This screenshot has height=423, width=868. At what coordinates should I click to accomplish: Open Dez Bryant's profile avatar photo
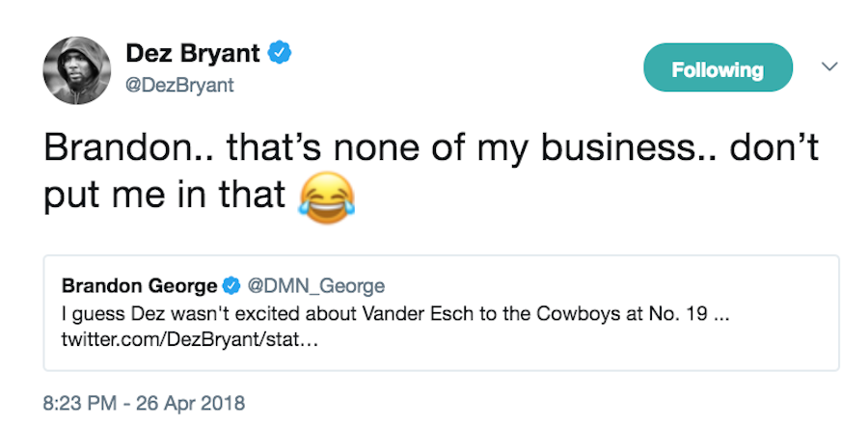(x=76, y=71)
